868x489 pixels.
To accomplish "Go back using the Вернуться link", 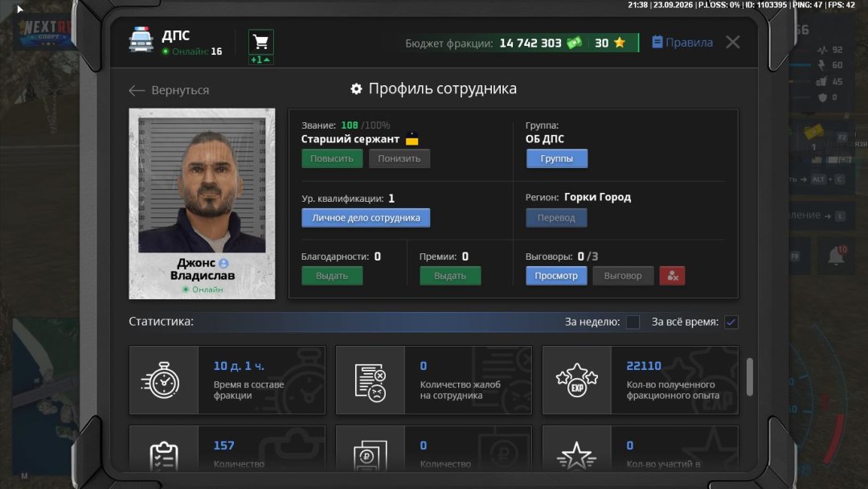I will (169, 90).
